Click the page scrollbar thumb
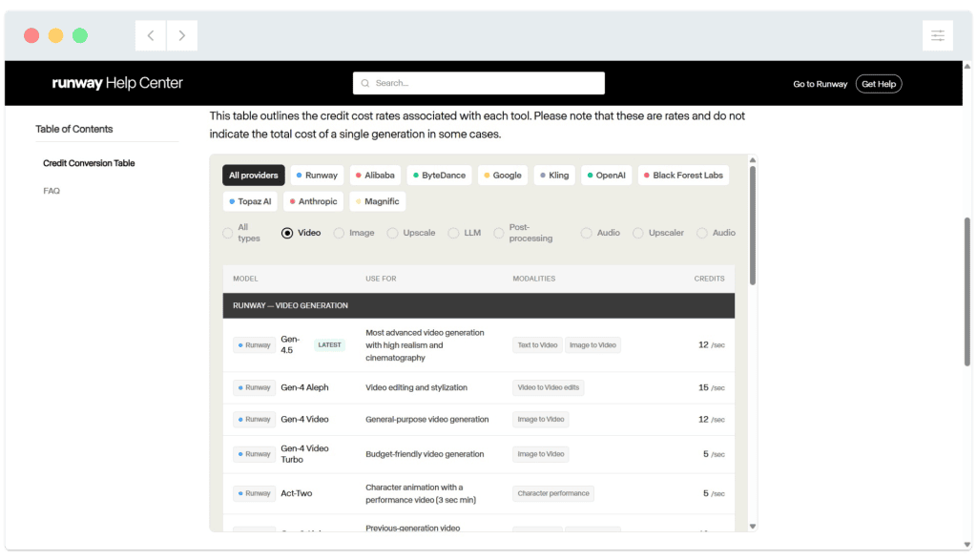Screen dimensions: 977x560 click(x=967, y=292)
